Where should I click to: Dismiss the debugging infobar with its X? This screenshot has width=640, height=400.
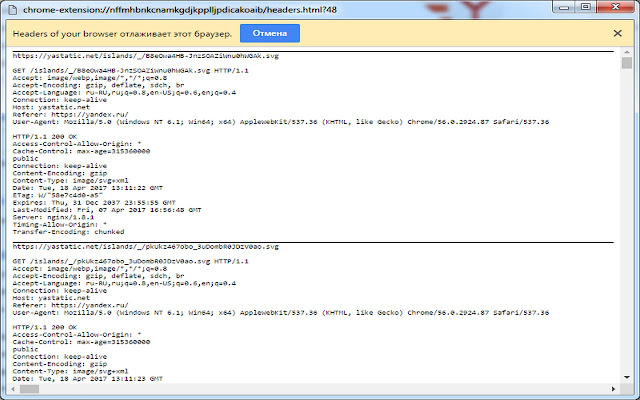click(618, 33)
